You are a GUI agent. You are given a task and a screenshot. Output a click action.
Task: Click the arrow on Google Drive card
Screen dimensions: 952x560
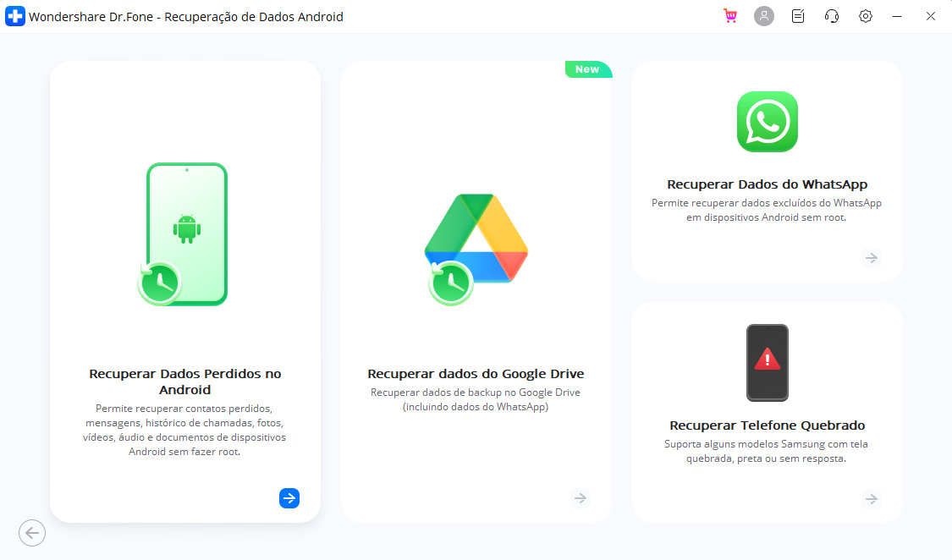tap(580, 498)
